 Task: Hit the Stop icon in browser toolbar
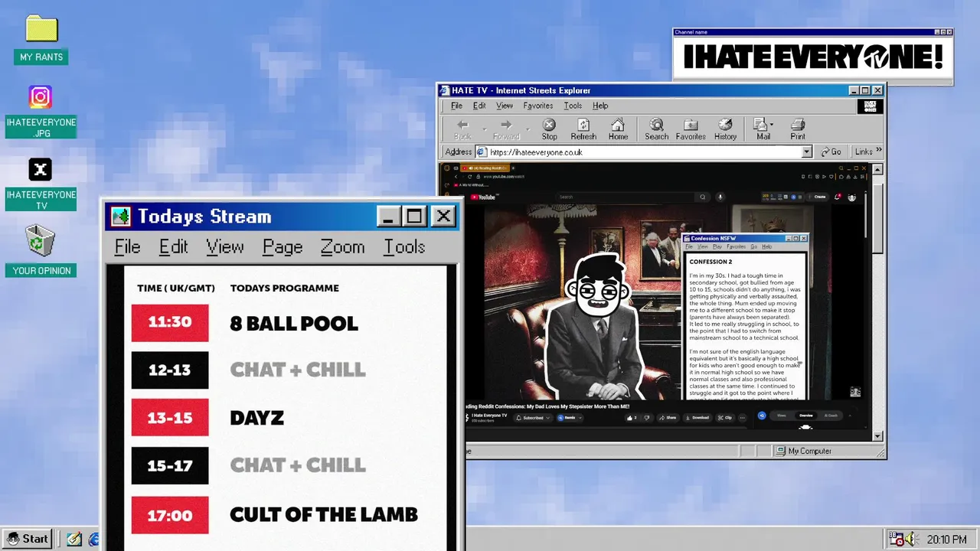(x=549, y=125)
